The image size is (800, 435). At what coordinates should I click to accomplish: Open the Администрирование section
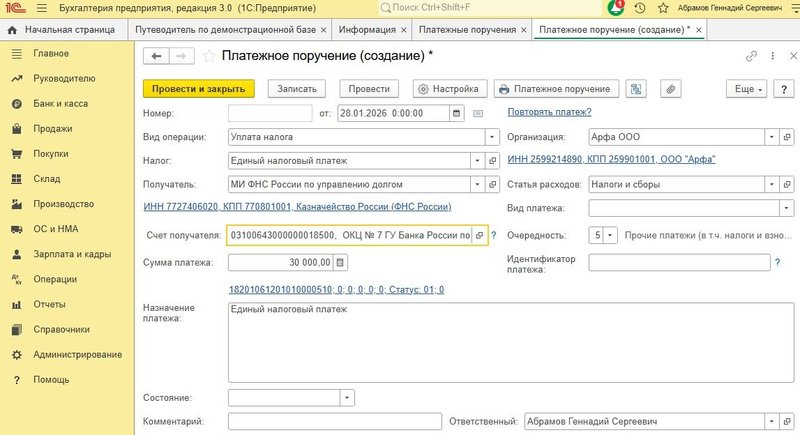pyautogui.click(x=78, y=354)
